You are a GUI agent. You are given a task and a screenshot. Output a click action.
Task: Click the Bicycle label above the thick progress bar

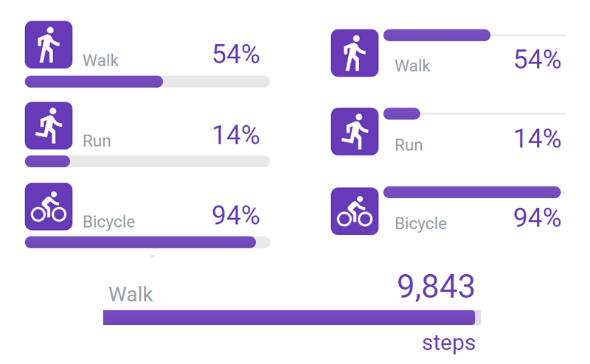(x=109, y=221)
